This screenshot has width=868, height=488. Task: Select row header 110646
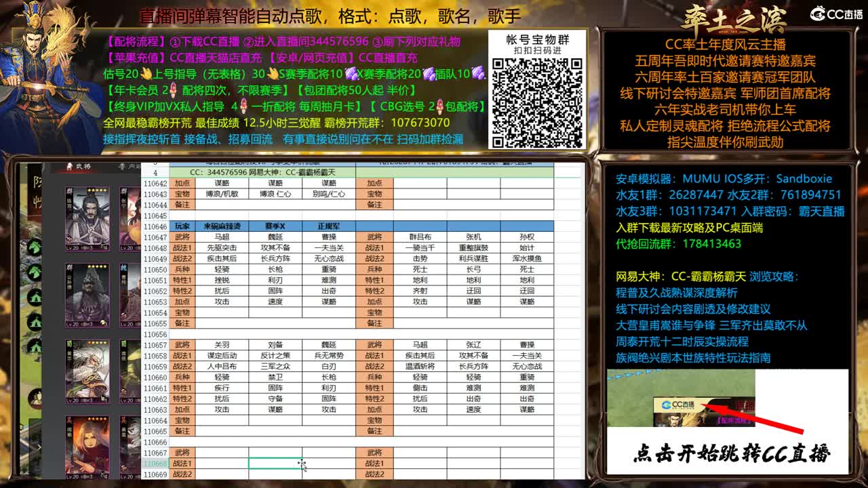[x=155, y=226]
